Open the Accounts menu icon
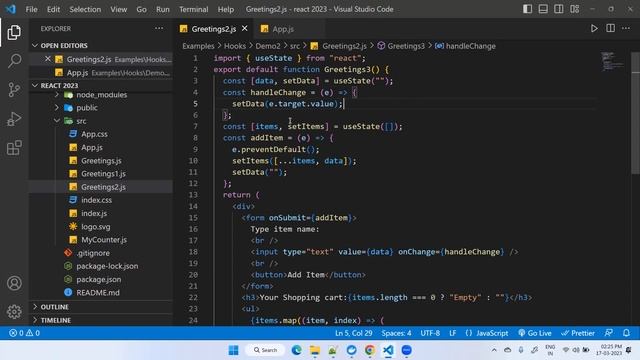Image resolution: width=640 pixels, height=360 pixels. click(14, 283)
